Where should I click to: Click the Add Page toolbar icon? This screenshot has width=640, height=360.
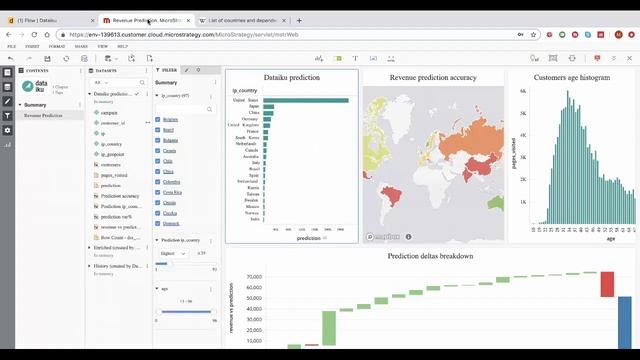(149, 59)
